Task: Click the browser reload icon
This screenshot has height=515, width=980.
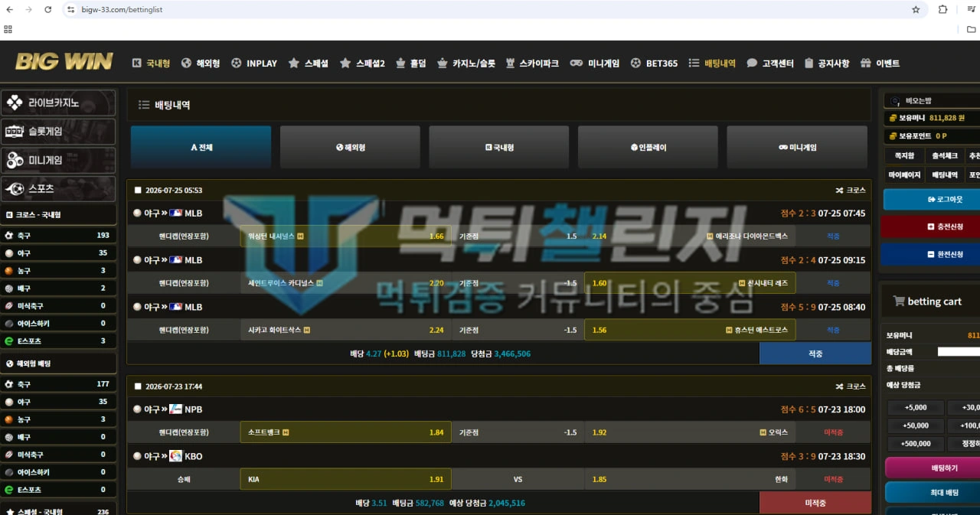Action: (x=47, y=10)
